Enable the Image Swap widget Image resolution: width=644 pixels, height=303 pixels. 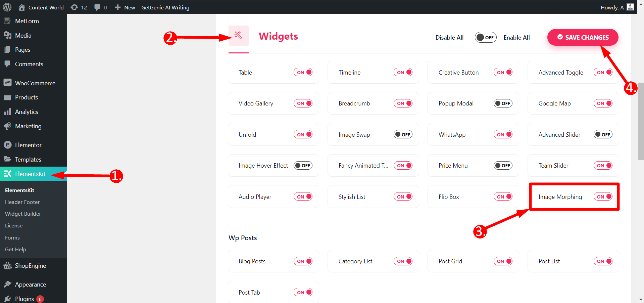403,134
